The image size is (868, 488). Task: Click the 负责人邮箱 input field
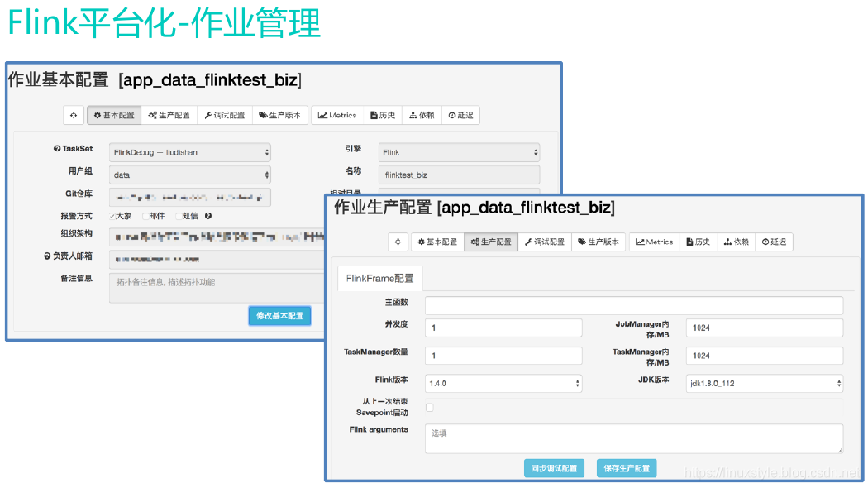coord(217,259)
